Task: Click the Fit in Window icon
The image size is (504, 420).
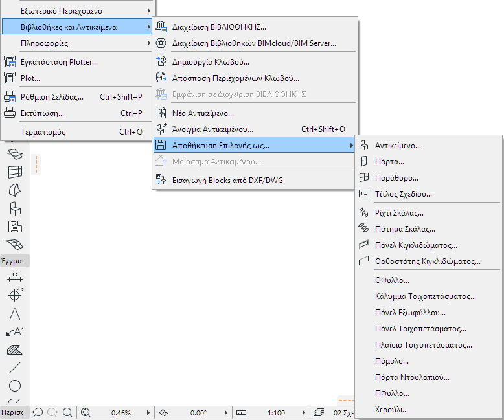Action: (86, 412)
